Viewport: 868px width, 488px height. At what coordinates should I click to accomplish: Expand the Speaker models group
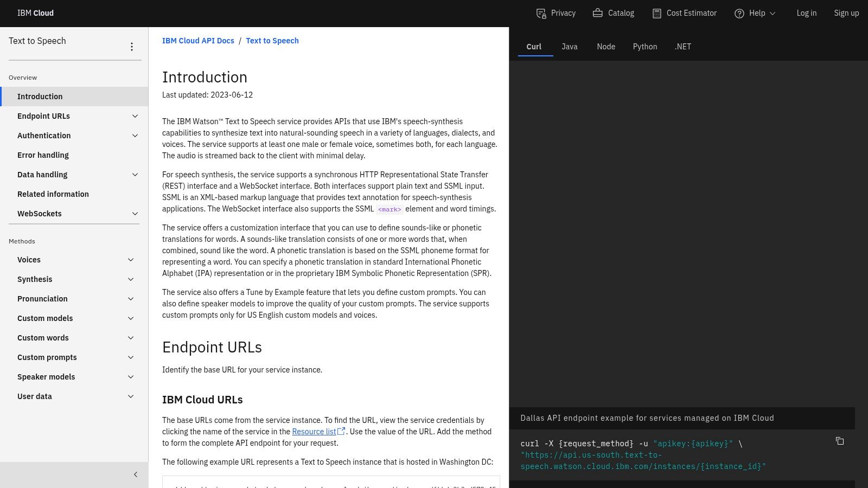pyautogui.click(x=131, y=377)
